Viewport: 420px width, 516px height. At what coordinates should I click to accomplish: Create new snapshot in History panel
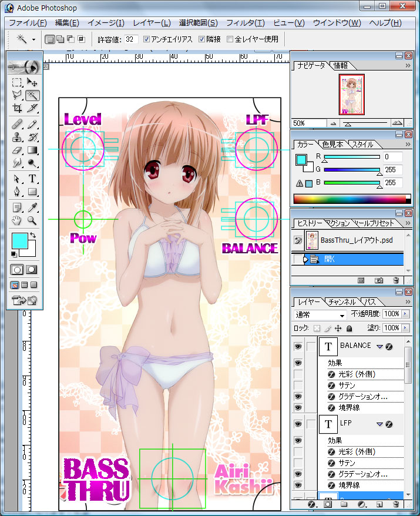click(x=378, y=281)
